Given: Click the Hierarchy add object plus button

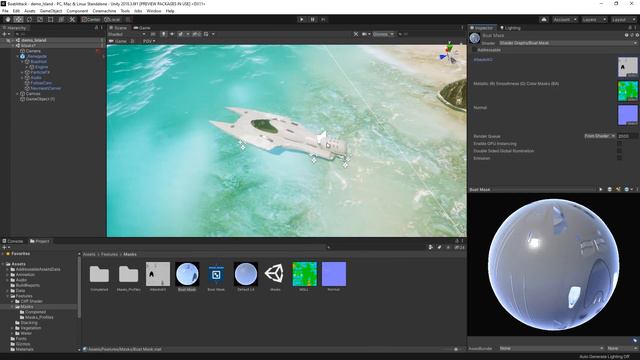Looking at the screenshot, I should pos(5,34).
